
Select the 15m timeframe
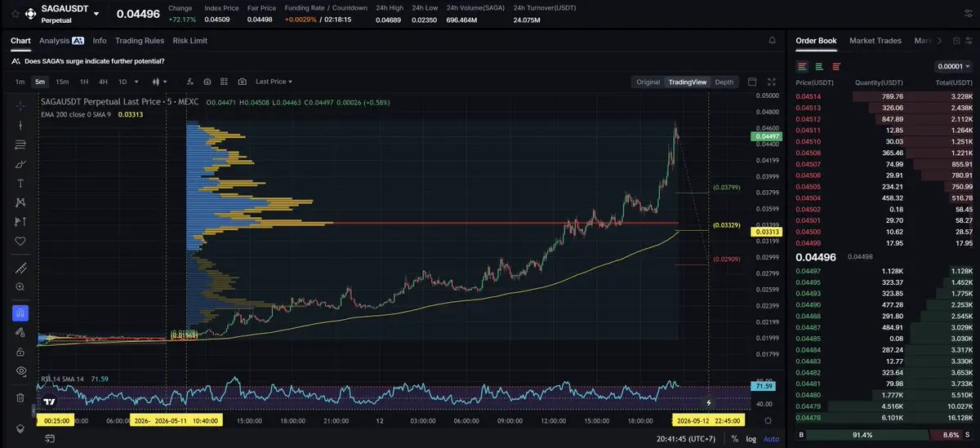click(x=62, y=82)
